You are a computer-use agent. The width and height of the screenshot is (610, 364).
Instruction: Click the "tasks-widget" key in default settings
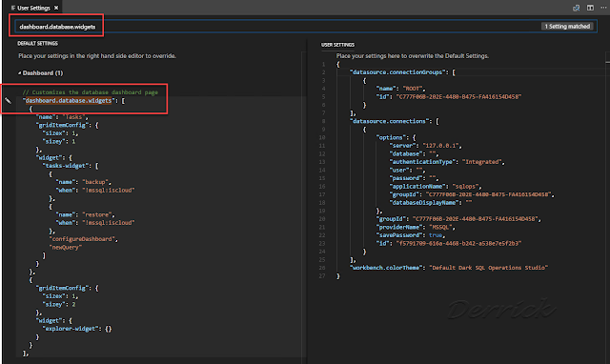coord(67,166)
